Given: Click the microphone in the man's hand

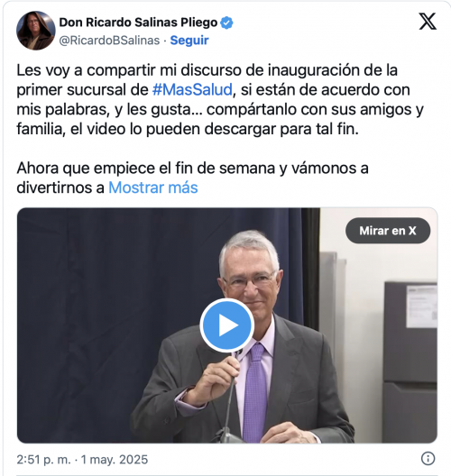Looking at the screenshot, I should [232, 395].
